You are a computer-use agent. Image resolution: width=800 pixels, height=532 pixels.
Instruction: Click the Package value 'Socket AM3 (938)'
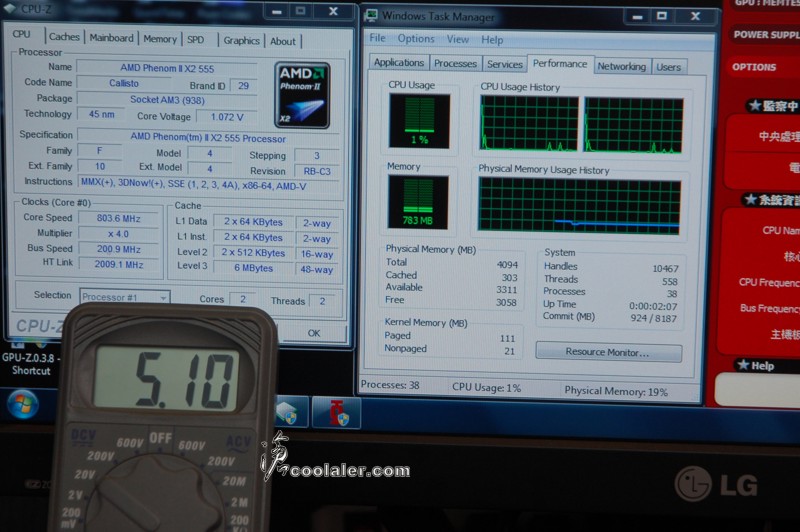[167, 99]
